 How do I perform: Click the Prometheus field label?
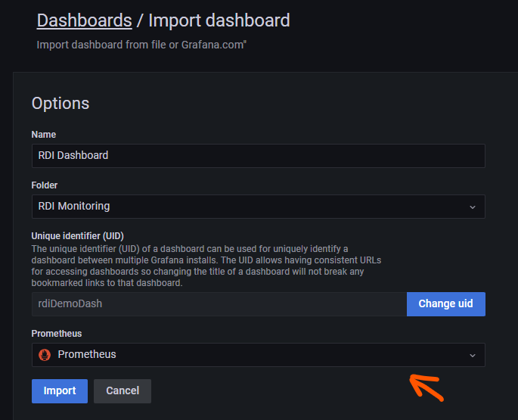pyautogui.click(x=57, y=334)
